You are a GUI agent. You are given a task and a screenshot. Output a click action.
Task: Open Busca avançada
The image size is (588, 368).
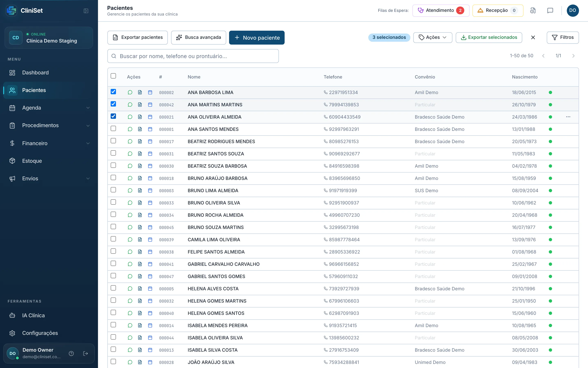coord(198,37)
